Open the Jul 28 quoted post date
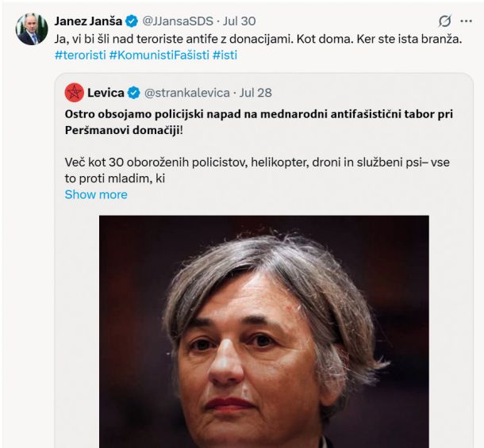 click(255, 93)
